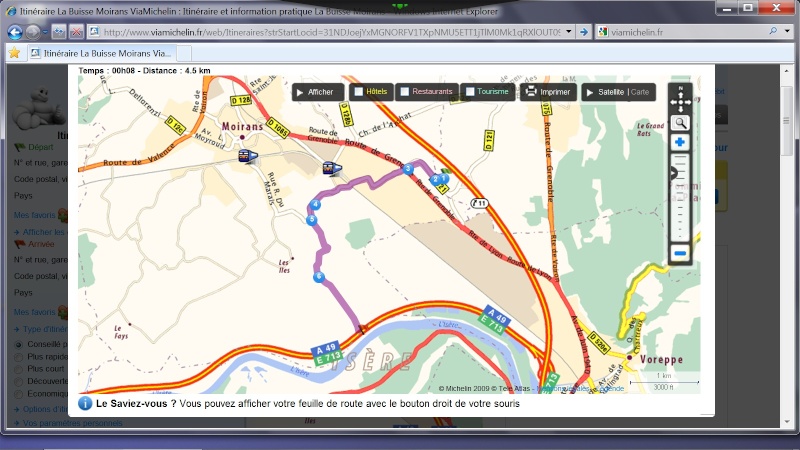Click the Temps 00h08 Distance 4.5 km text
Image resolution: width=800 pixels, height=450 pixels.
click(x=144, y=70)
